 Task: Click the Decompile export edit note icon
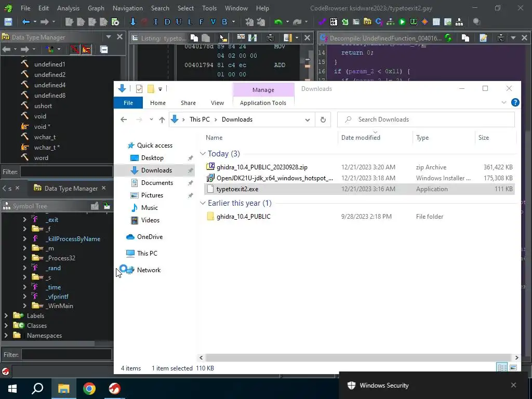pos(483,38)
